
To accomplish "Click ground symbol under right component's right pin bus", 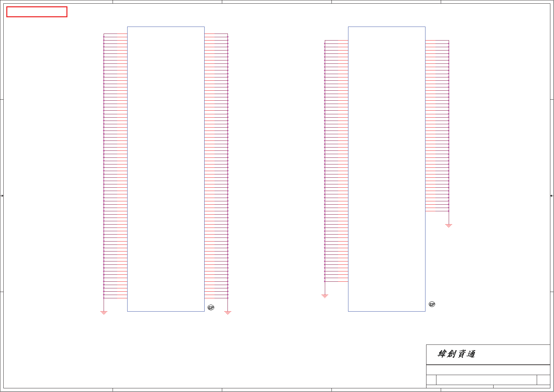I will (x=449, y=226).
